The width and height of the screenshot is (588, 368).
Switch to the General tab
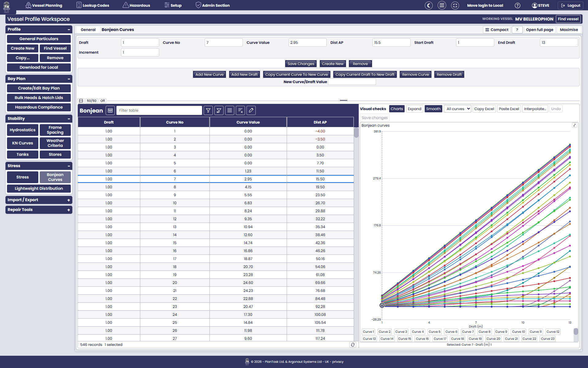(88, 30)
